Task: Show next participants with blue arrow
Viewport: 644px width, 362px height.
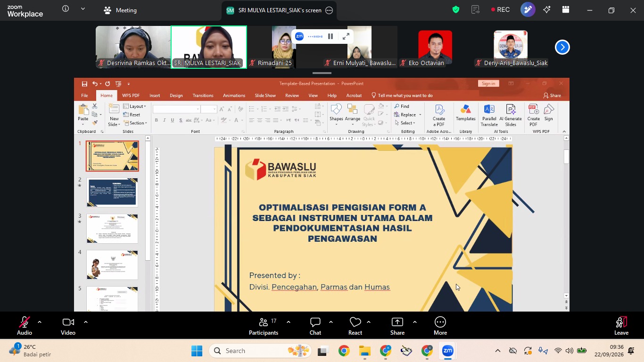Action: click(562, 47)
